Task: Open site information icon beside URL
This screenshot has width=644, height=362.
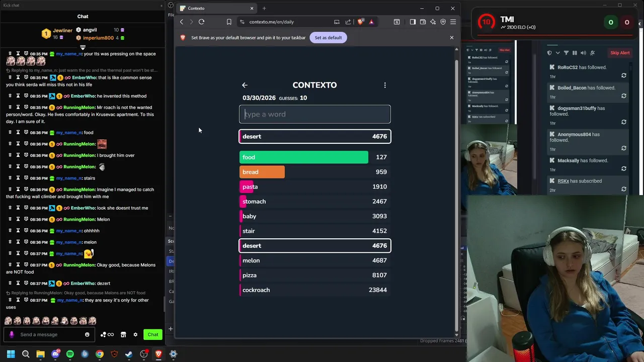Action: 242,22
